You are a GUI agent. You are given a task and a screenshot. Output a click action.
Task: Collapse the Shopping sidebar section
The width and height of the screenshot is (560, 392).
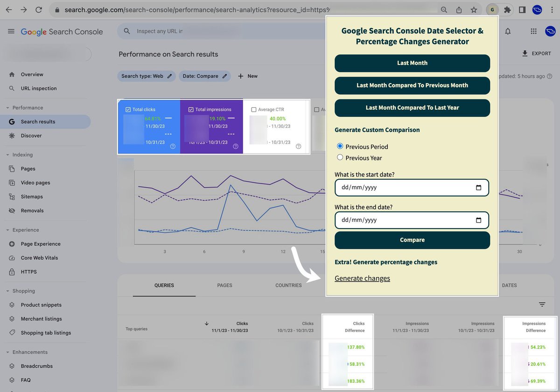pyautogui.click(x=7, y=291)
